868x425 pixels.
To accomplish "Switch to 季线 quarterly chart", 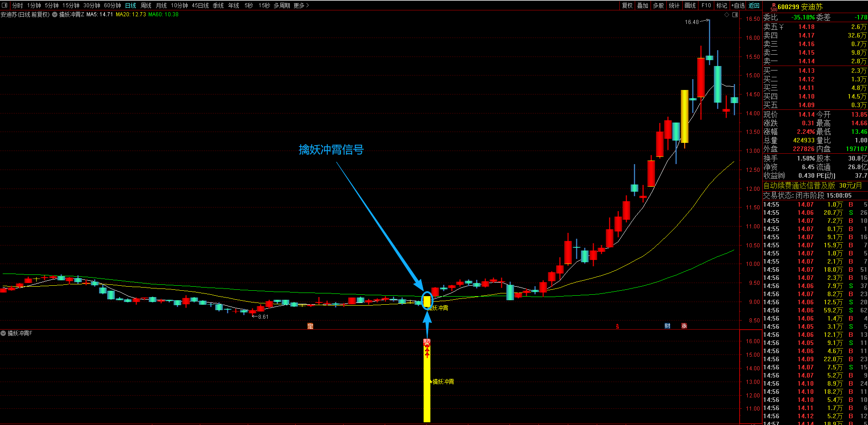I will click(x=218, y=5).
